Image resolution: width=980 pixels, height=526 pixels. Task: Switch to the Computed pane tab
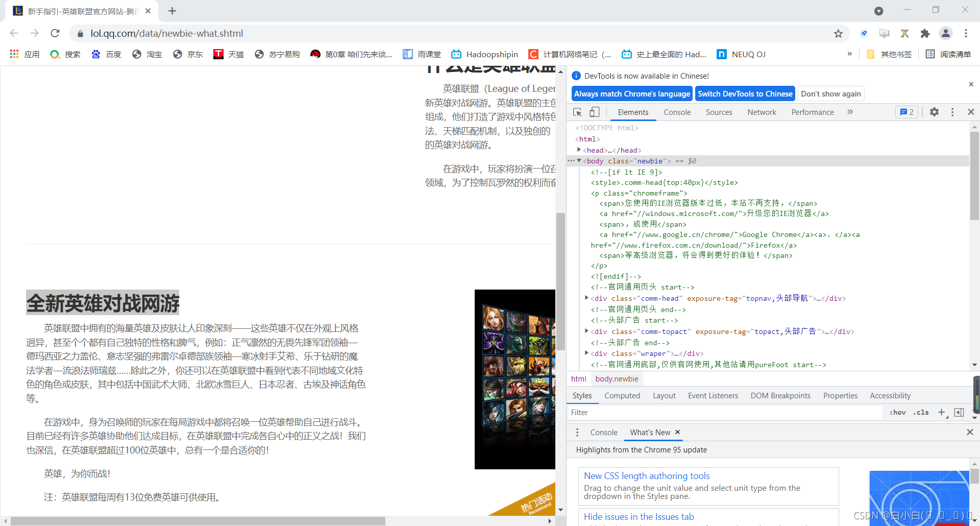[622, 396]
